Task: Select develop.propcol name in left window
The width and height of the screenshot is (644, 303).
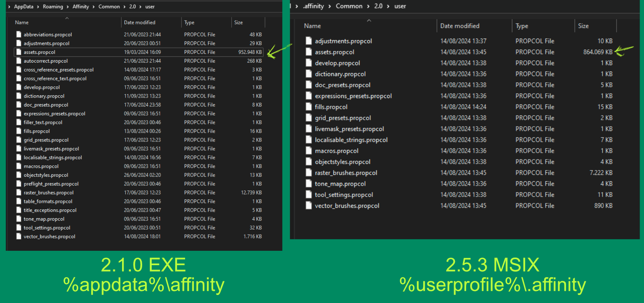Action: pyautogui.click(x=42, y=87)
